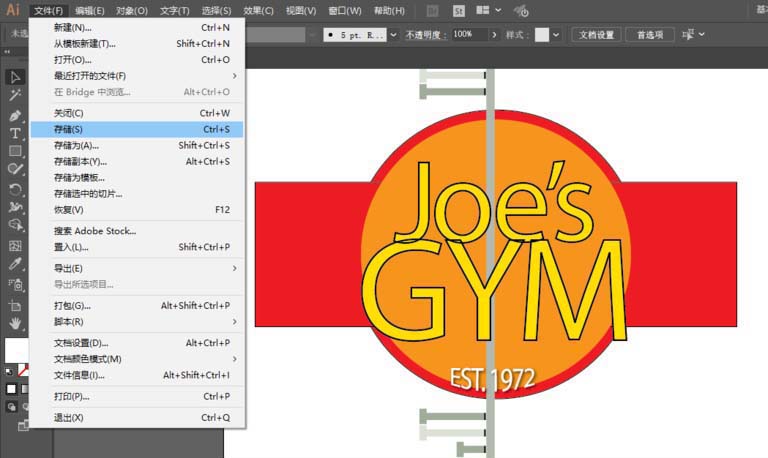Select the Magic Wand tool
768x458 pixels.
15,96
